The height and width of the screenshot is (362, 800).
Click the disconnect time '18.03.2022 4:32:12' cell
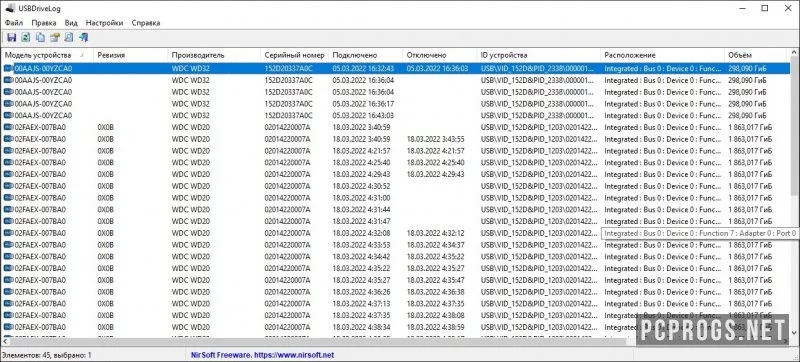click(436, 233)
